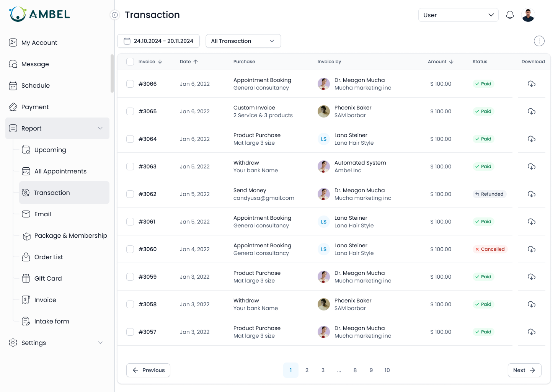Open the Message section from sidebar
This screenshot has width=558, height=392.
(x=35, y=64)
